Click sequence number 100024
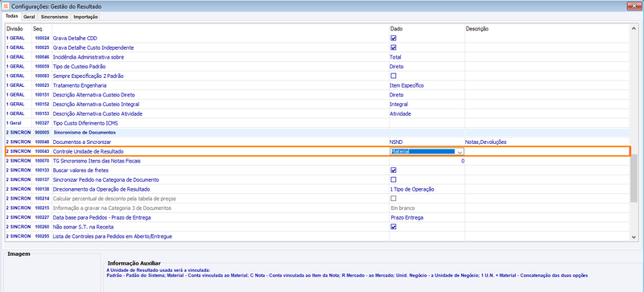The width and height of the screenshot is (644, 292). (42, 38)
